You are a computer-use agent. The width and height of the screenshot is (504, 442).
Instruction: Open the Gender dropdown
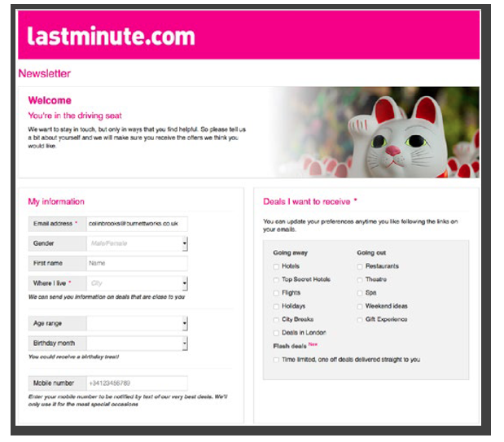(x=137, y=243)
